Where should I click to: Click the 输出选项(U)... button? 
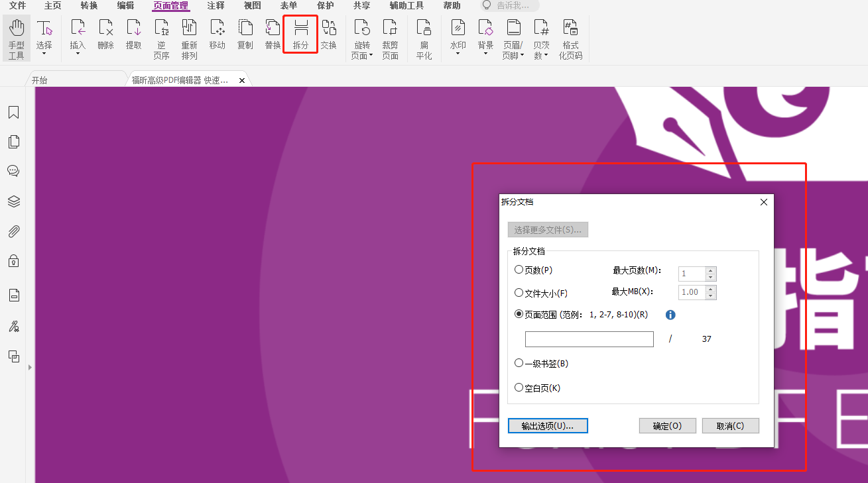pyautogui.click(x=548, y=426)
